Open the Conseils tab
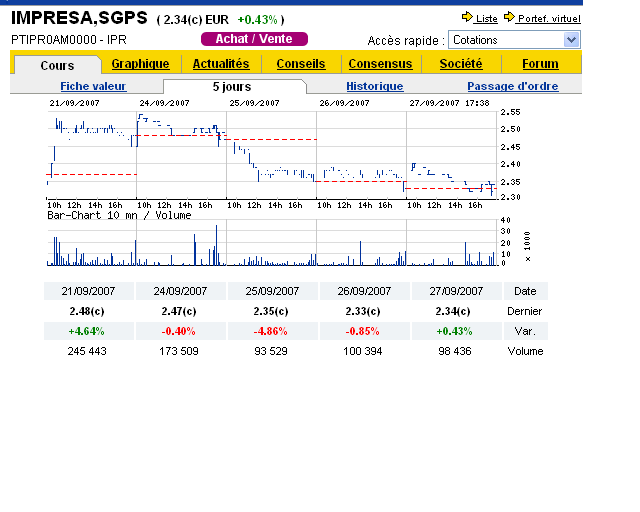The width and height of the screenshot is (640, 512). (x=301, y=64)
